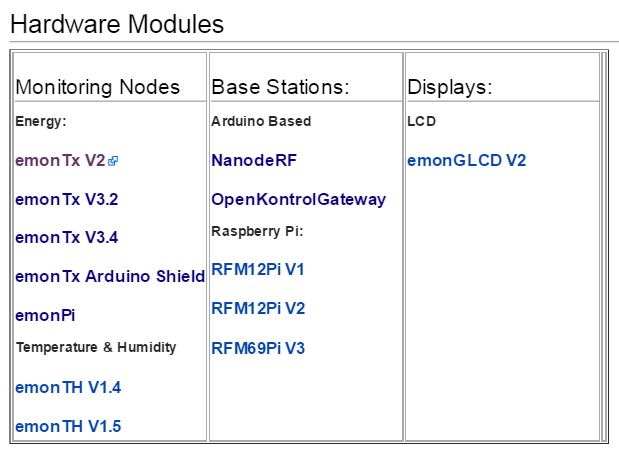
Task: Follow the emonPi link
Action: pos(45,315)
